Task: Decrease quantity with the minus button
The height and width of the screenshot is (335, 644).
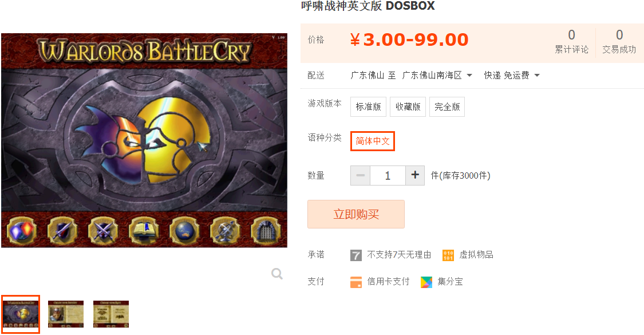Action: point(360,175)
